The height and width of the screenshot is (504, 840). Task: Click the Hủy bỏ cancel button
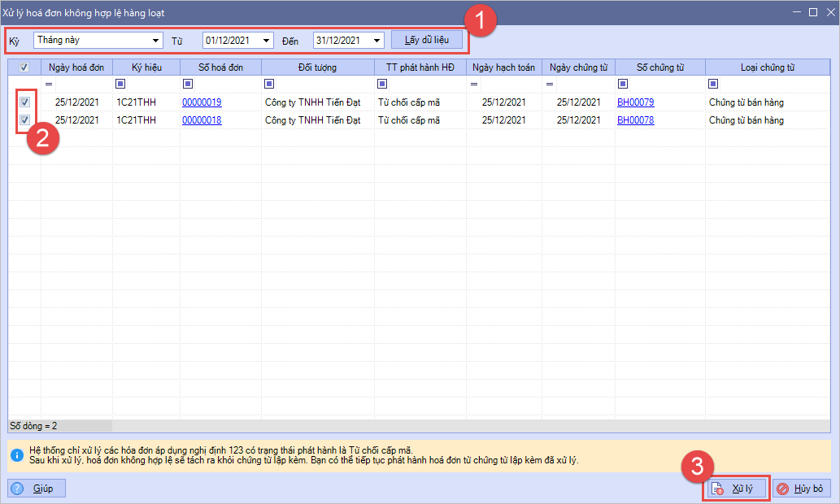coord(801,489)
